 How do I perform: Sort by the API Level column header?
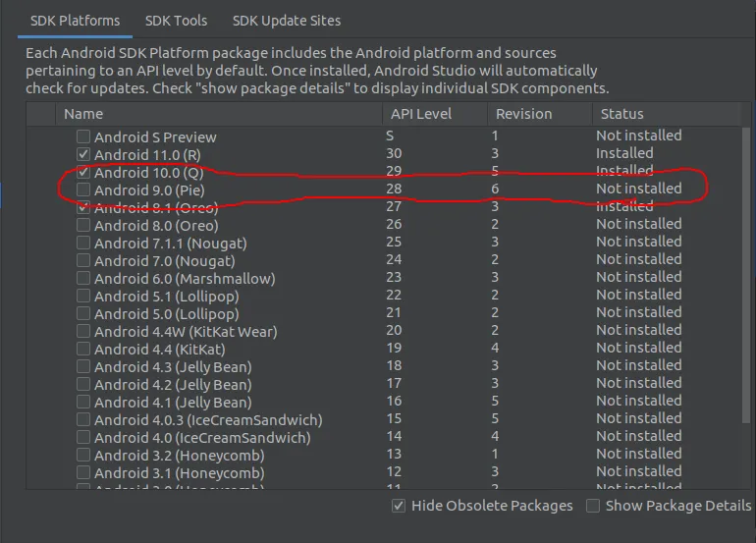click(x=421, y=114)
